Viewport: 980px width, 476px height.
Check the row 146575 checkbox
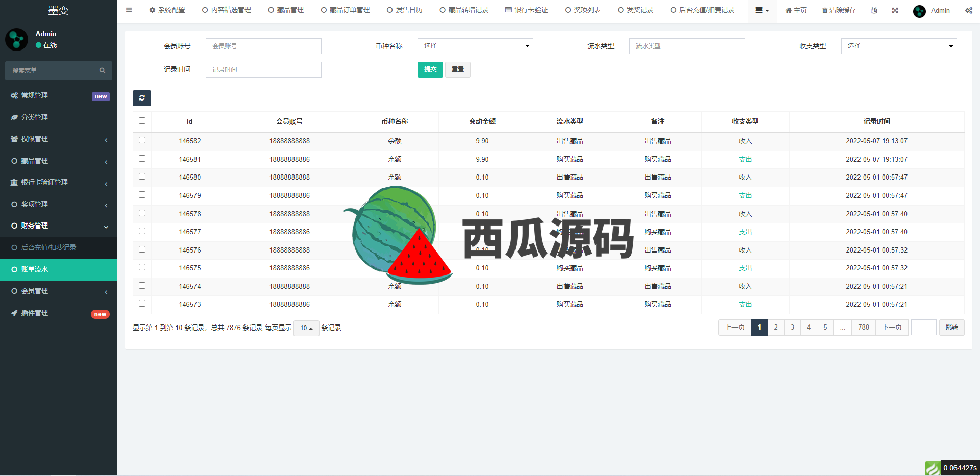(142, 267)
